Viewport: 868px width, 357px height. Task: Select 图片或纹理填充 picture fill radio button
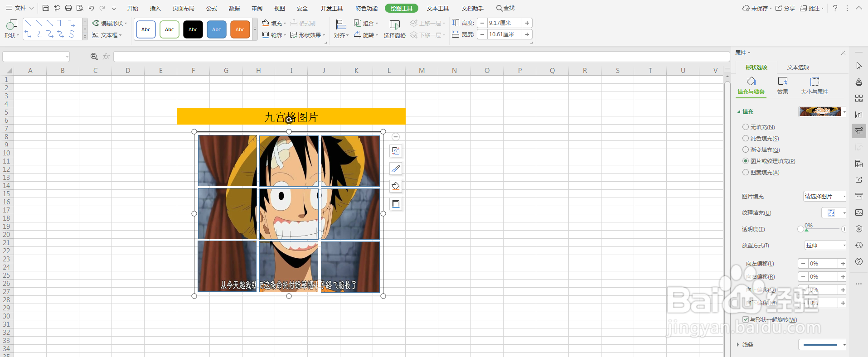click(746, 161)
